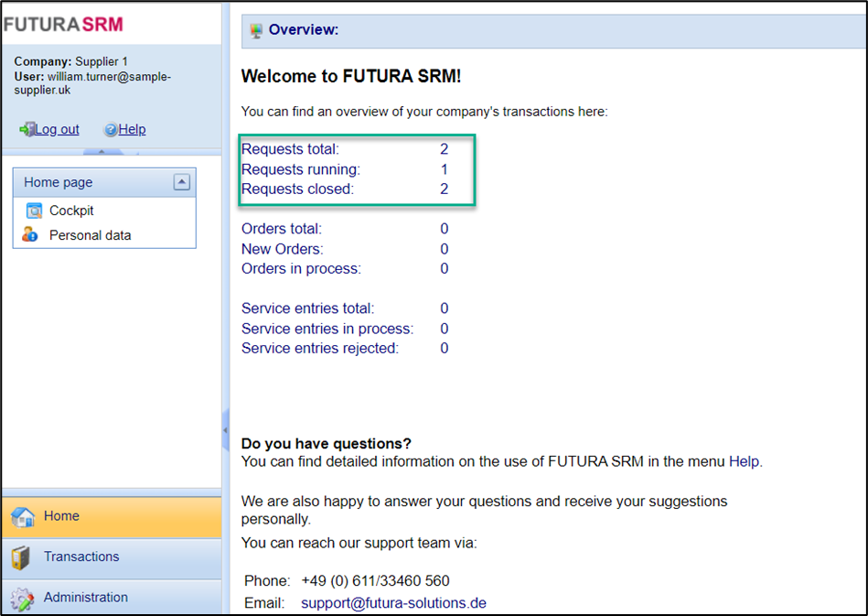The height and width of the screenshot is (616, 868).
Task: Open the support@futura-solutions.de email link
Action: (393, 603)
